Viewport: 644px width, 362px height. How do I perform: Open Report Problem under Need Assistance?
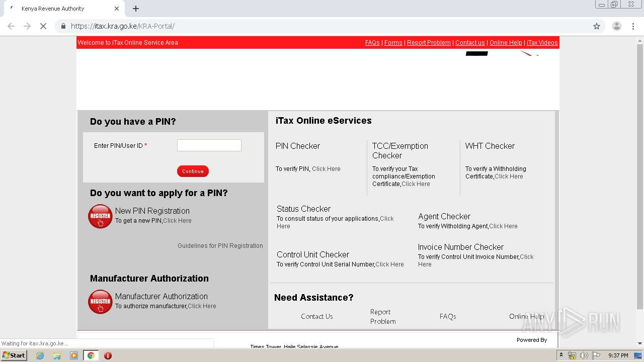point(383,317)
